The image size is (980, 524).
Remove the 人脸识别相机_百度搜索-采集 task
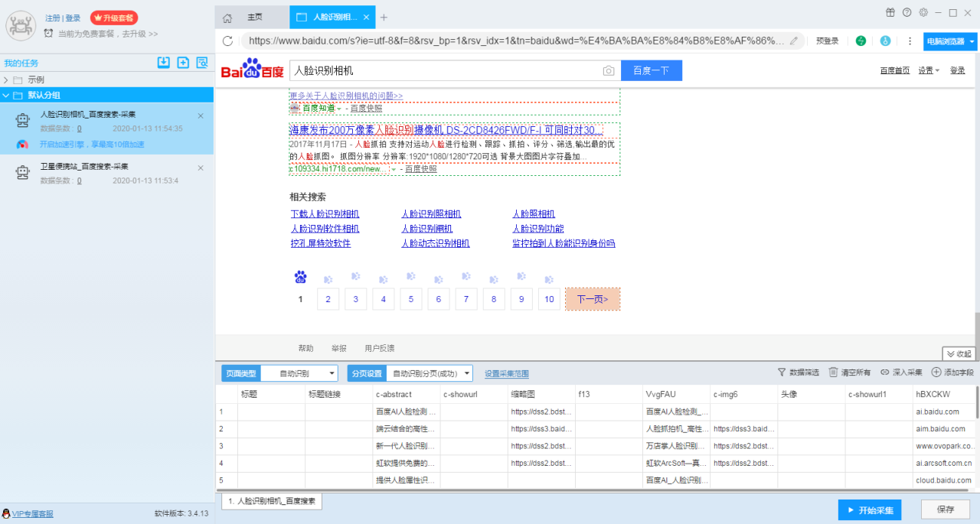pyautogui.click(x=201, y=116)
